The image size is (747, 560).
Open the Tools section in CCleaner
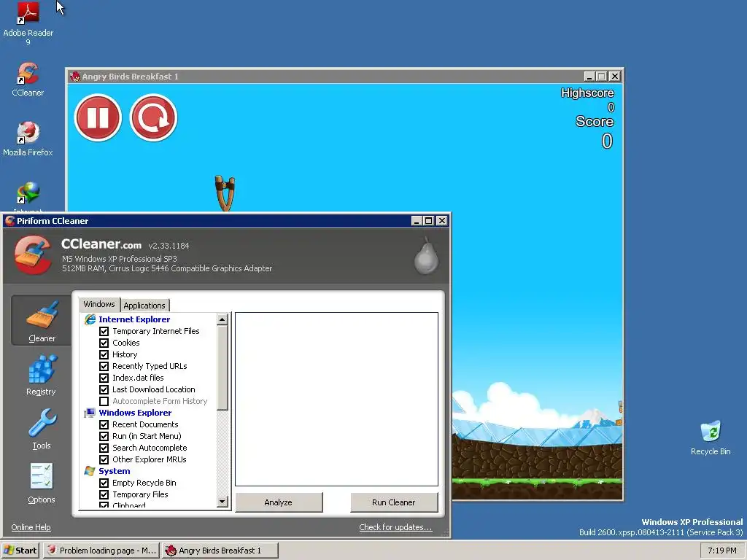pyautogui.click(x=42, y=429)
